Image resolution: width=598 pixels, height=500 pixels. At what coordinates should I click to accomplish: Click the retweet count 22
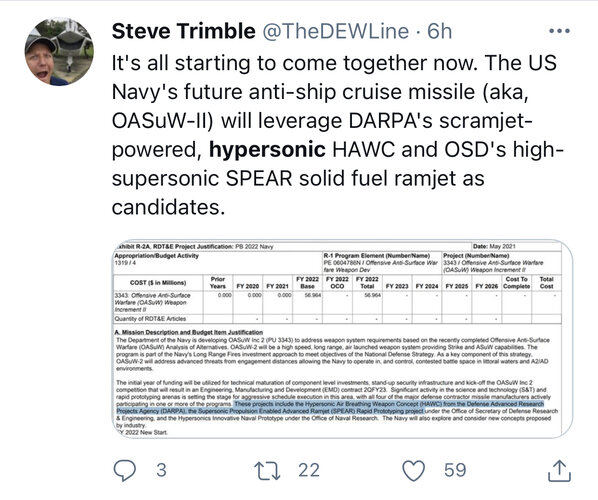pos(309,470)
